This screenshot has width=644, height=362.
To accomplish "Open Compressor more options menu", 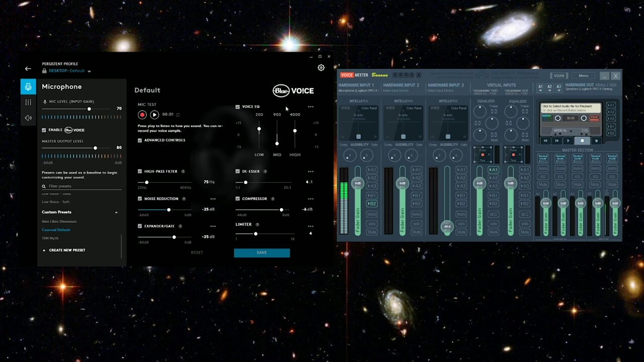I will [x=311, y=199].
